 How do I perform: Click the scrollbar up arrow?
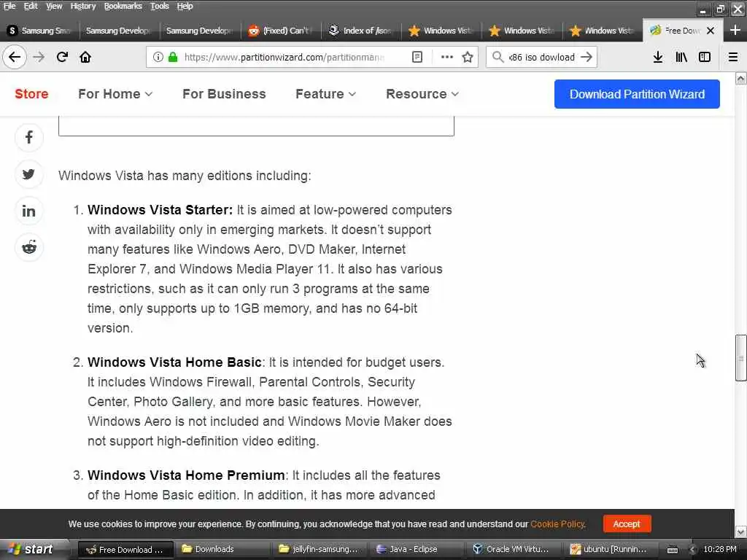740,78
